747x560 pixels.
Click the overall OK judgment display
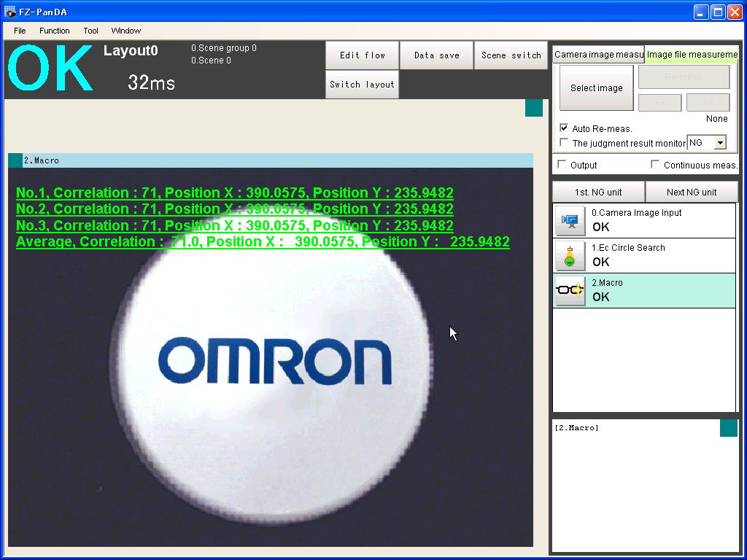50,68
